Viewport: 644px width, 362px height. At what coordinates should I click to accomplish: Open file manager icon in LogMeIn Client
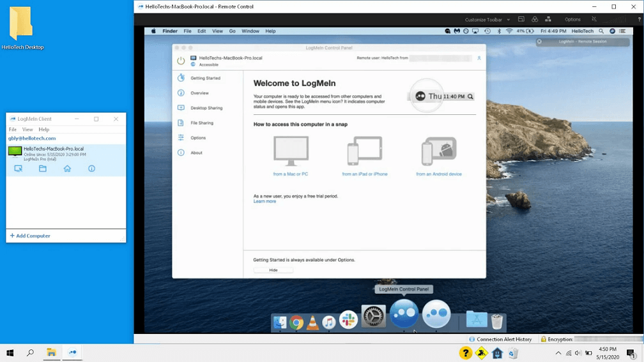click(x=43, y=169)
